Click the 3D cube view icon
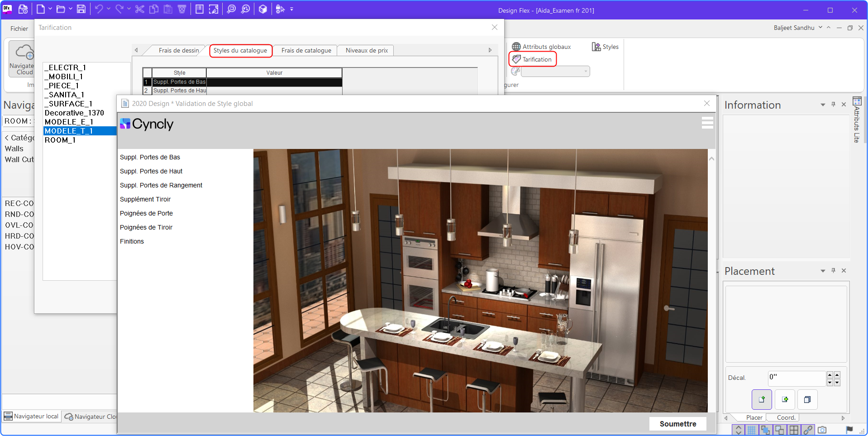 point(263,9)
